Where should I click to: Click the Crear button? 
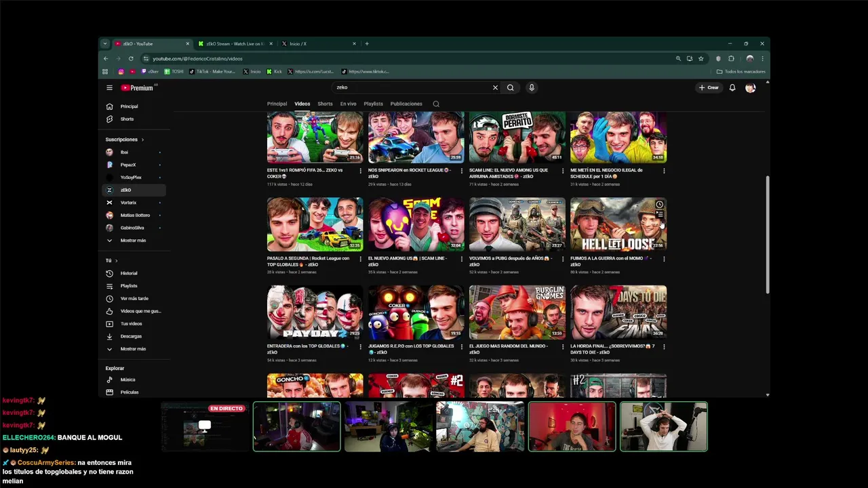point(709,87)
